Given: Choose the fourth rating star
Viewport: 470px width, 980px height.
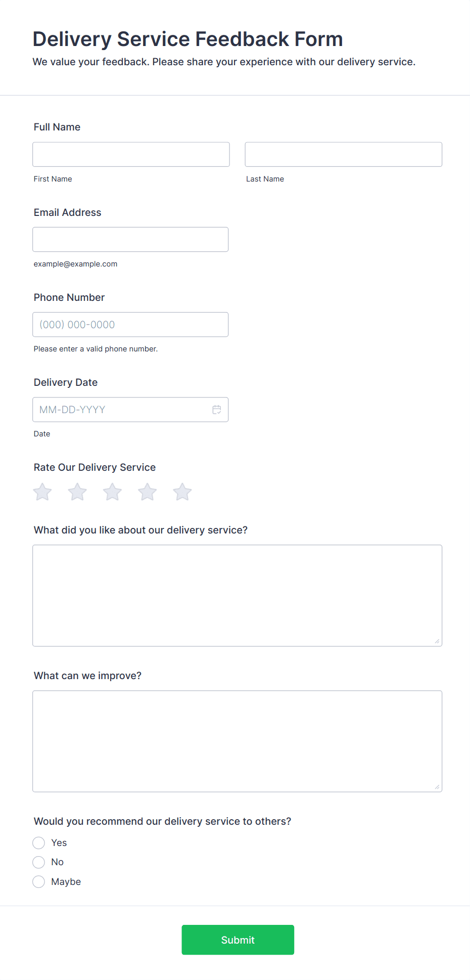Looking at the screenshot, I should (148, 492).
